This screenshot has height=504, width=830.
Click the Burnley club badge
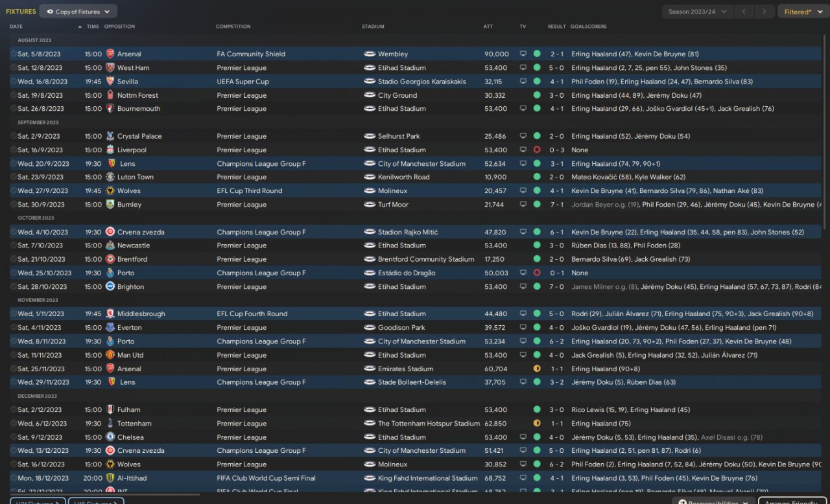pyautogui.click(x=110, y=204)
